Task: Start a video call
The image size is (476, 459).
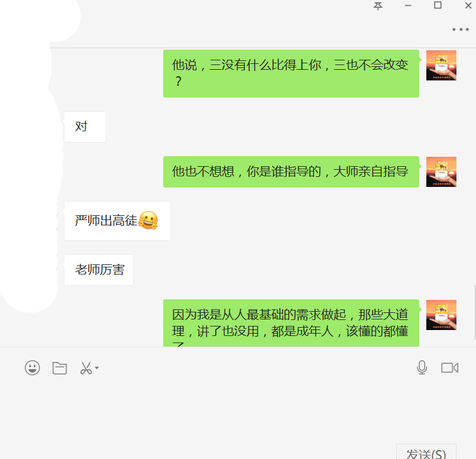Action: tap(449, 368)
